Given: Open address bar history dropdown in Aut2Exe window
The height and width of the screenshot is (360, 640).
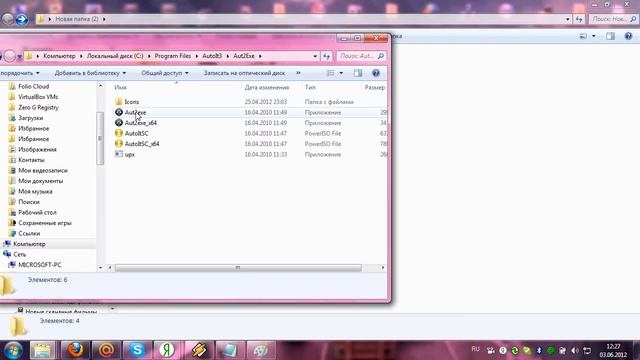Looking at the screenshot, I should [x=315, y=56].
